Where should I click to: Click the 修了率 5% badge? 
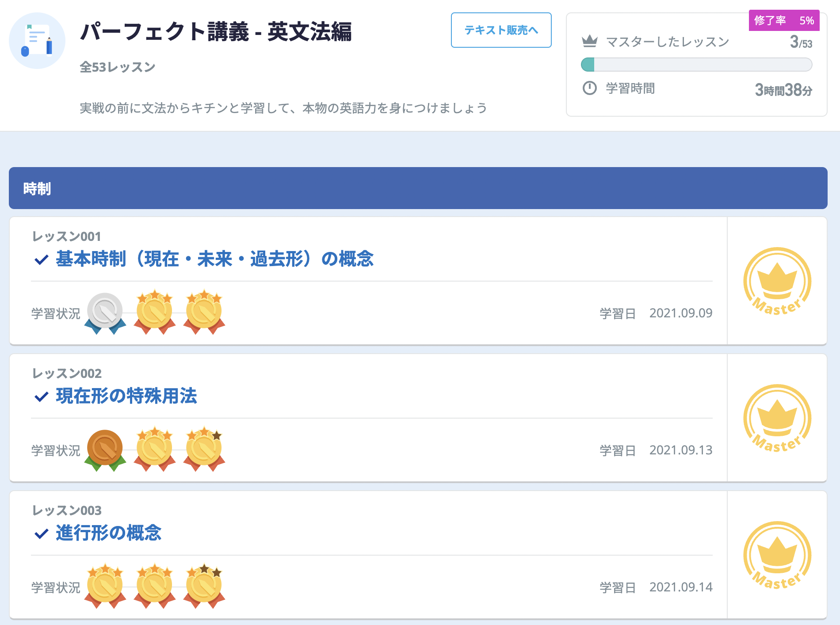pyautogui.click(x=784, y=20)
